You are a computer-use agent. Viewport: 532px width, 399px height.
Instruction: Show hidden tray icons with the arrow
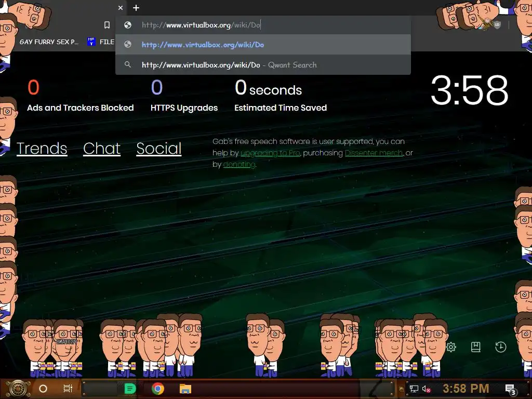402,389
